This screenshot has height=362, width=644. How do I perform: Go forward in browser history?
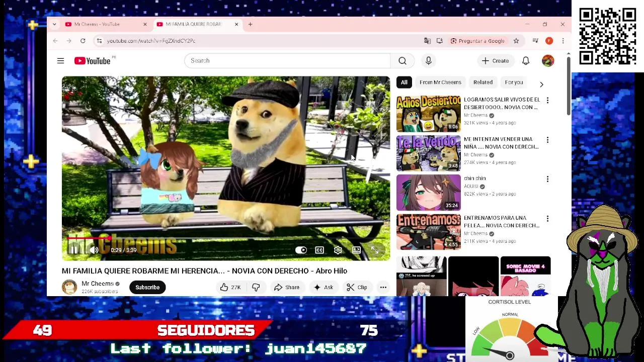(x=69, y=41)
